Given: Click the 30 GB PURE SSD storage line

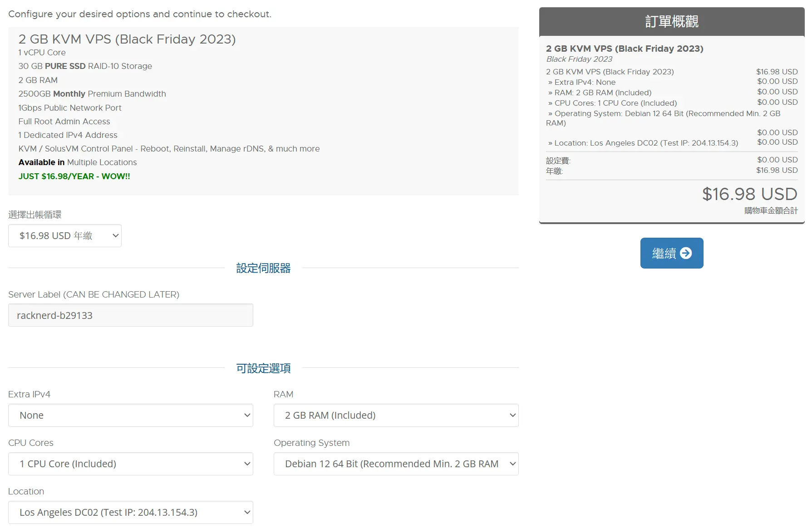Looking at the screenshot, I should (85, 66).
